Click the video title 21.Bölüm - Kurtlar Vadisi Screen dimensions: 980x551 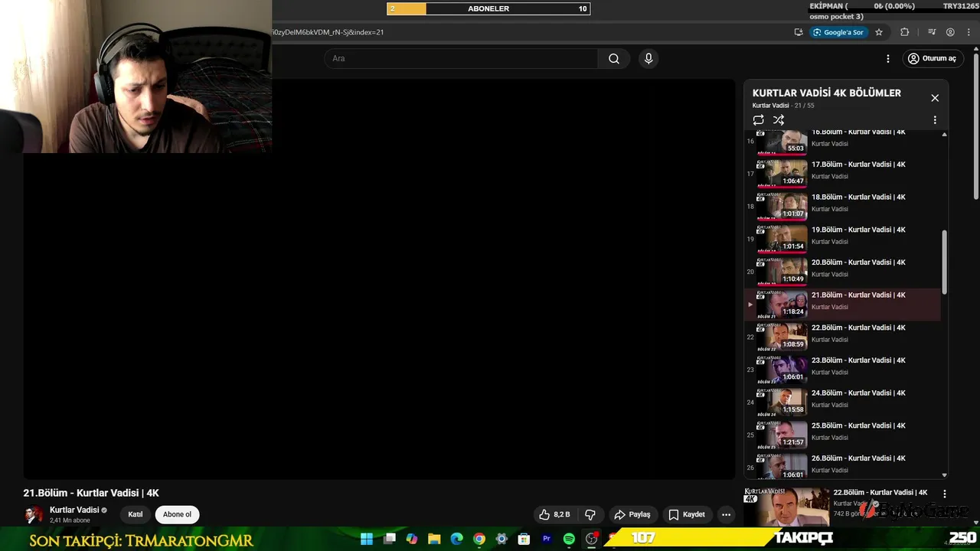point(91,493)
